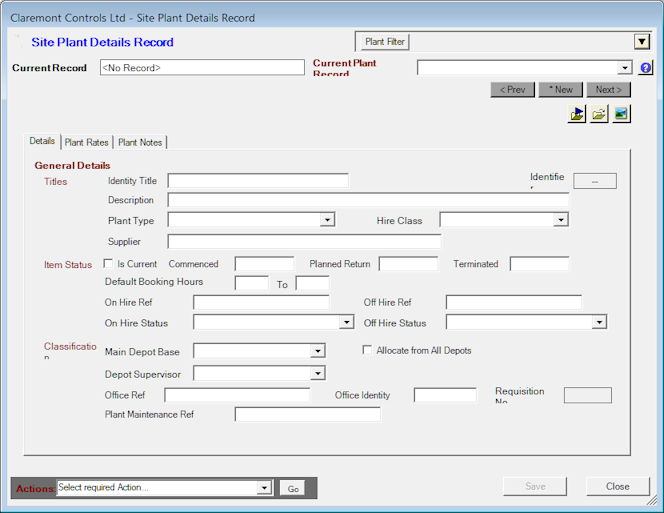Click the Office Identity input field
Screen dimensions: 664x513
click(x=445, y=395)
